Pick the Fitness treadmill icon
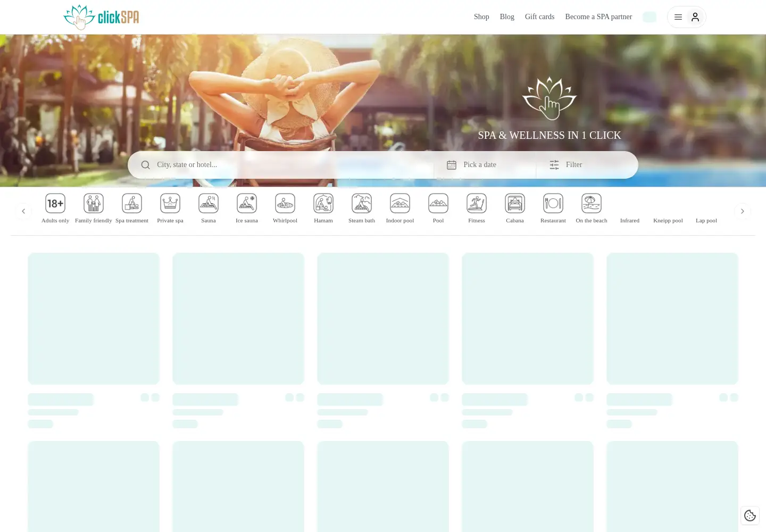766x532 pixels. (477, 203)
